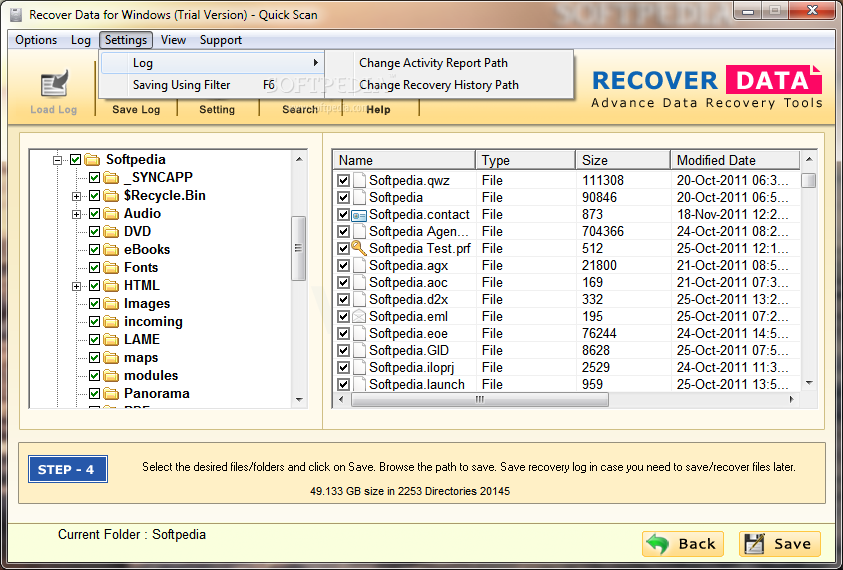Click the STEP - 4 button
The height and width of the screenshot is (570, 843).
click(x=68, y=469)
